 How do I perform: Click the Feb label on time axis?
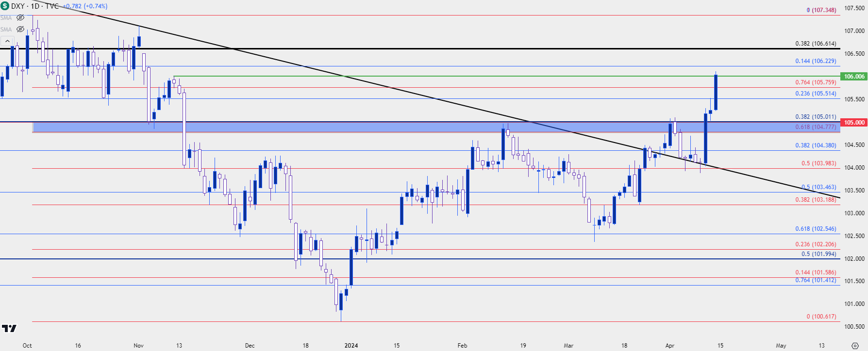pos(462,346)
